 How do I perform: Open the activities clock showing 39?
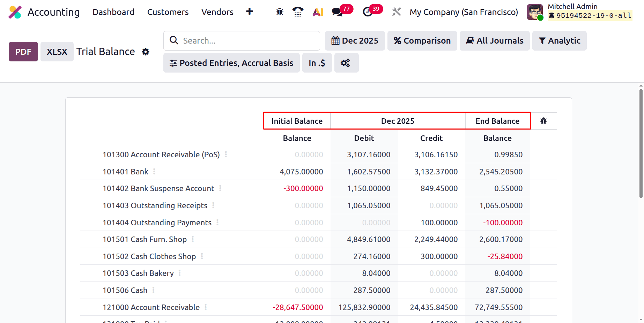click(x=372, y=11)
